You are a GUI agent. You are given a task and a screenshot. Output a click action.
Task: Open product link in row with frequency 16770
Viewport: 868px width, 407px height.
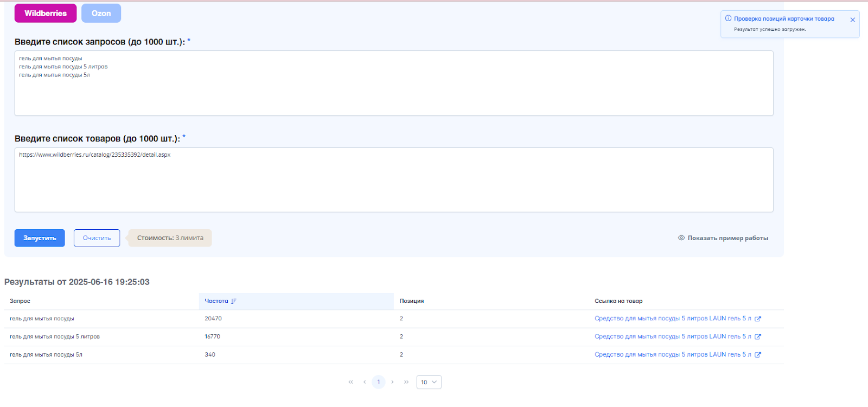(673, 337)
